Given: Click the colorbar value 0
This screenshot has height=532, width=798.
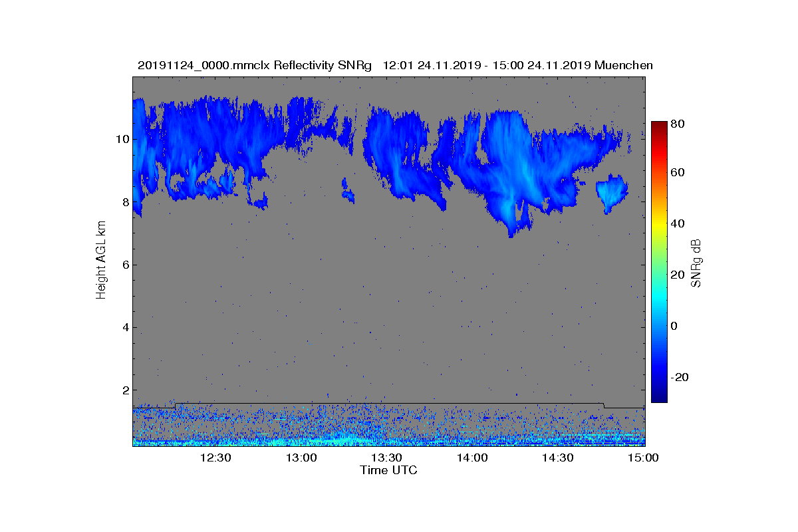Looking at the screenshot, I should pyautogui.click(x=675, y=326).
